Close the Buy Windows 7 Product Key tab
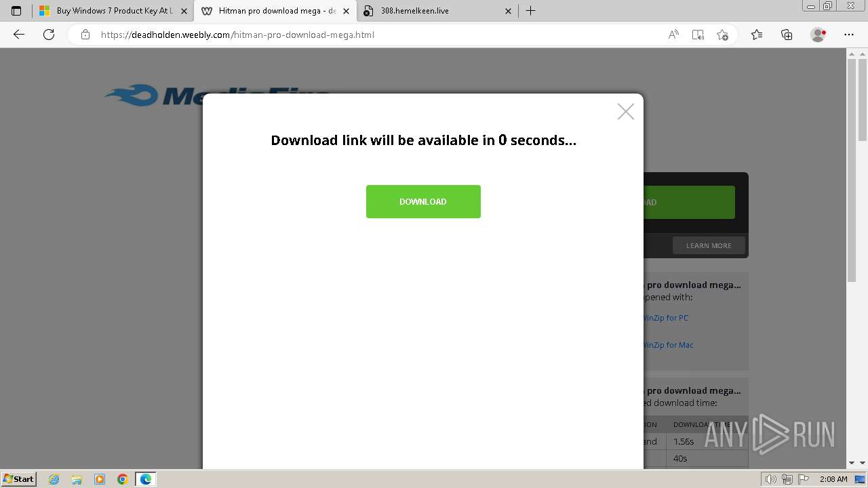 click(184, 11)
